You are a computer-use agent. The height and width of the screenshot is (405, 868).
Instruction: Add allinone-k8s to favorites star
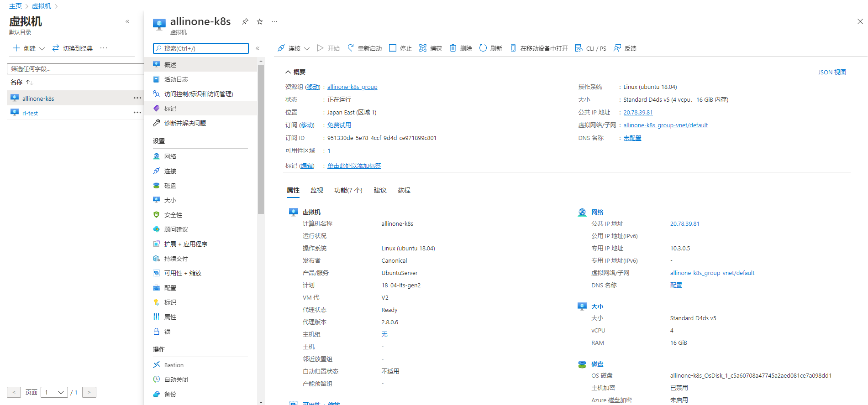click(x=260, y=21)
